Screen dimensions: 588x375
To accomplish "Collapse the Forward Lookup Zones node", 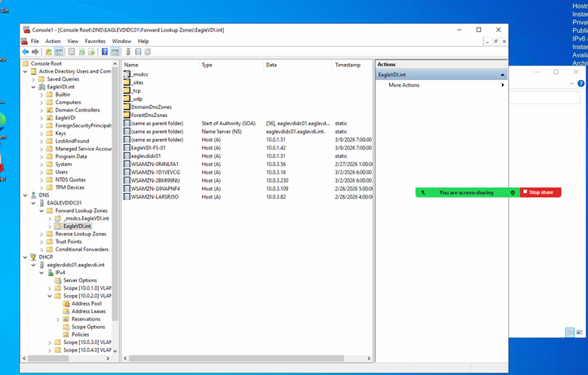I will pyautogui.click(x=41, y=211).
